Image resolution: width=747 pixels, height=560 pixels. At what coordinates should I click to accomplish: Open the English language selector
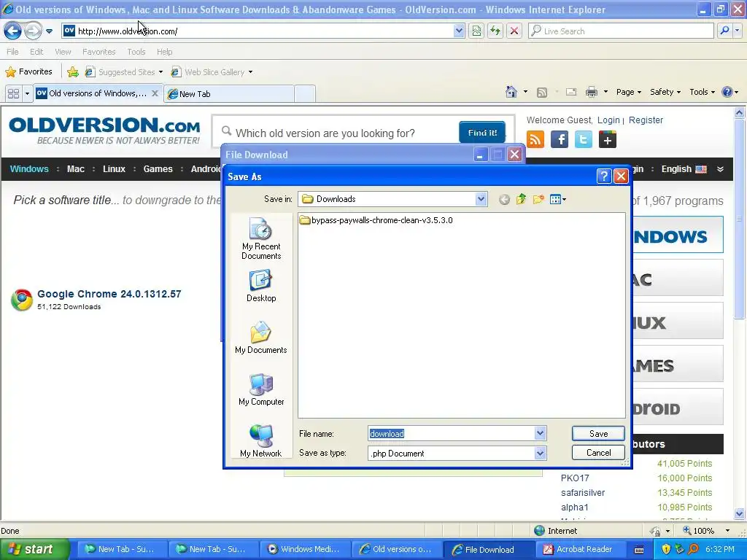pyautogui.click(x=684, y=169)
